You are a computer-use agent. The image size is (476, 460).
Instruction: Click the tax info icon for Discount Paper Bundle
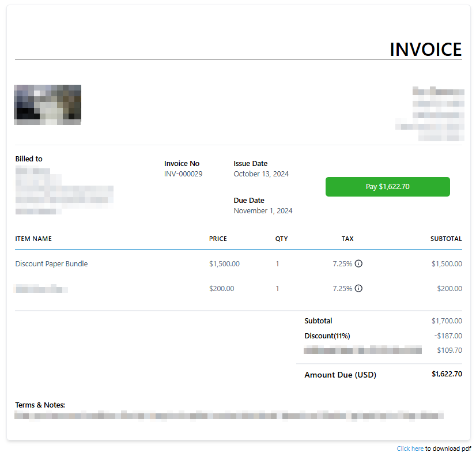coord(358,264)
